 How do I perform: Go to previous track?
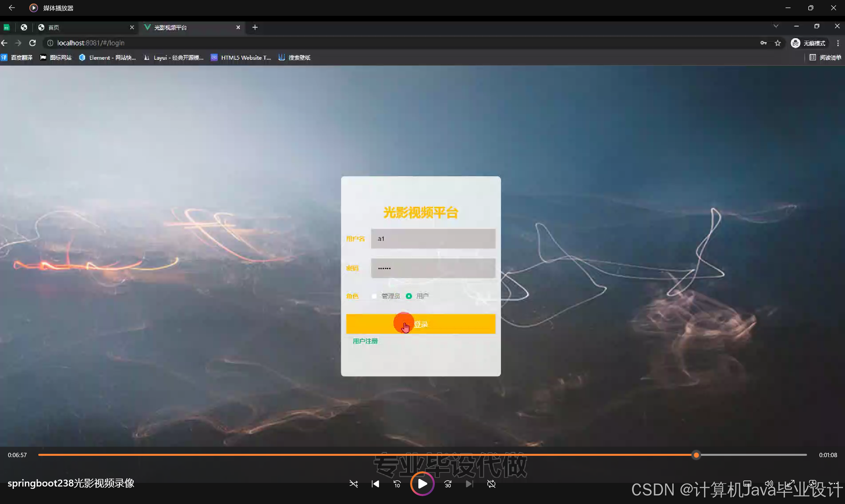click(375, 484)
